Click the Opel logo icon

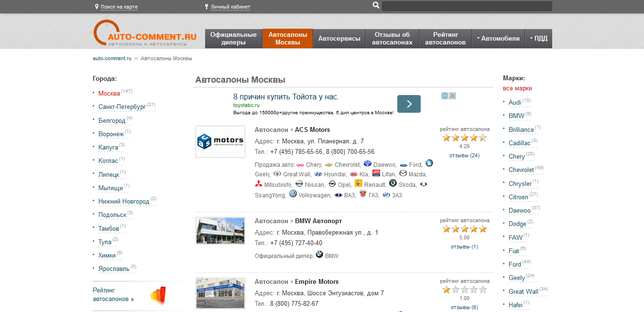click(332, 184)
